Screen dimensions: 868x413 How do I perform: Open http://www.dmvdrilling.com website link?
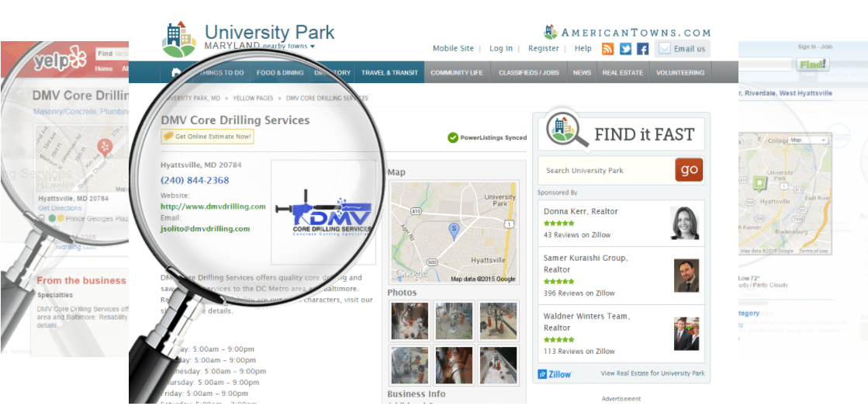213,206
